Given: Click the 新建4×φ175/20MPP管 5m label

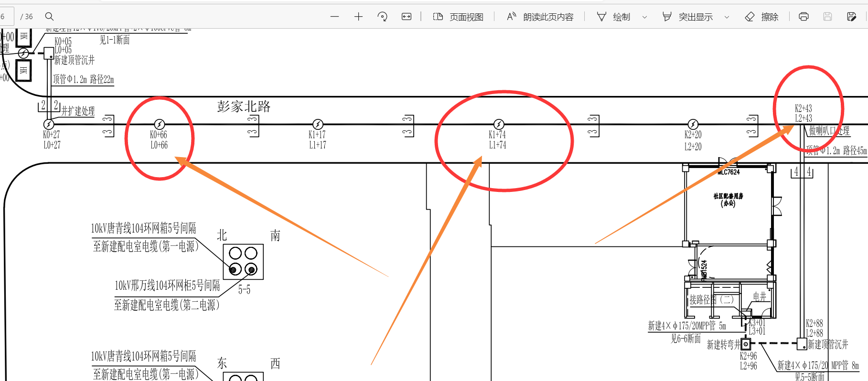Looking at the screenshot, I should pos(687,326).
